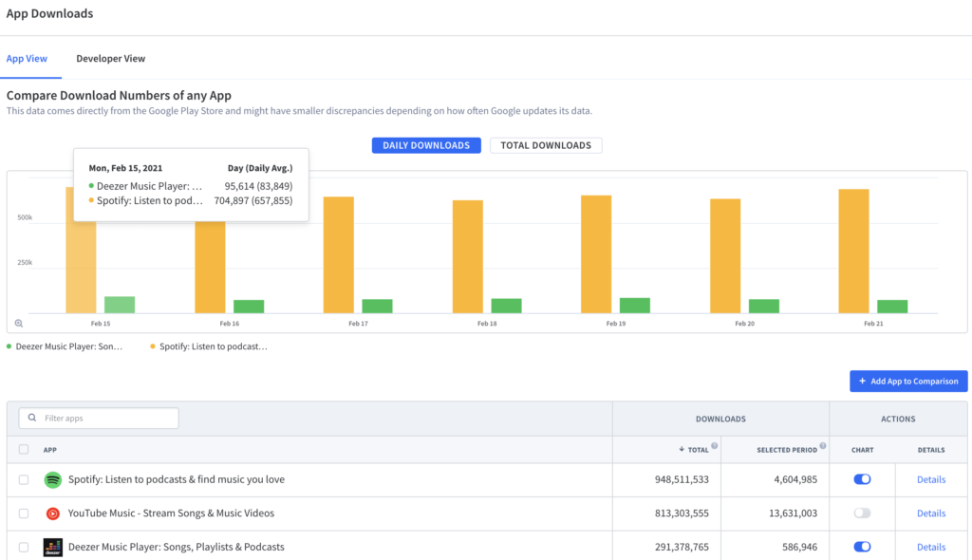Click the YouTube Music app icon

[x=53, y=513]
